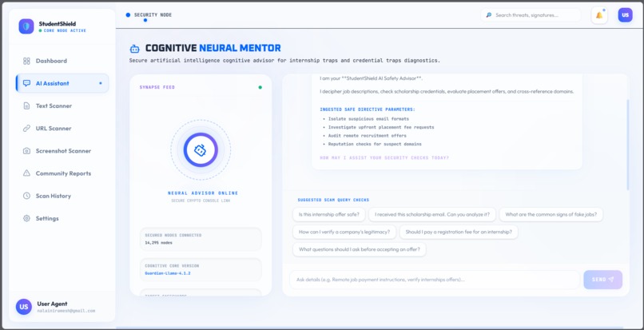
Task: Click the Core Node Active status text
Action: click(65, 31)
